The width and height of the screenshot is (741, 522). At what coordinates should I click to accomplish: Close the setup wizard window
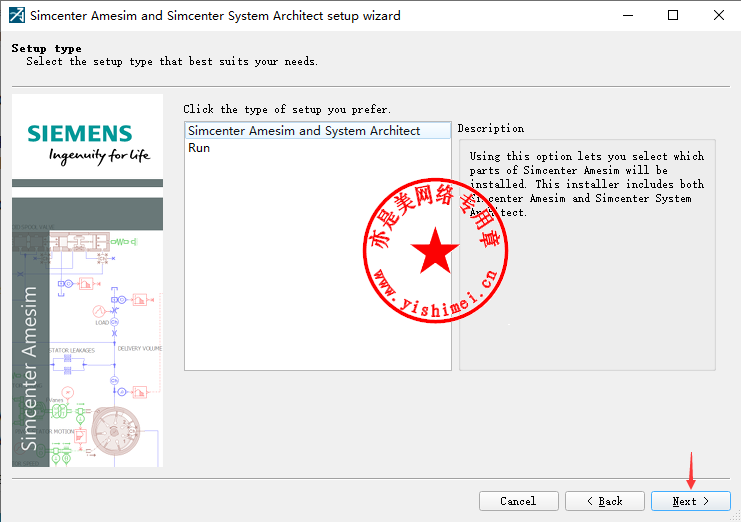[718, 15]
